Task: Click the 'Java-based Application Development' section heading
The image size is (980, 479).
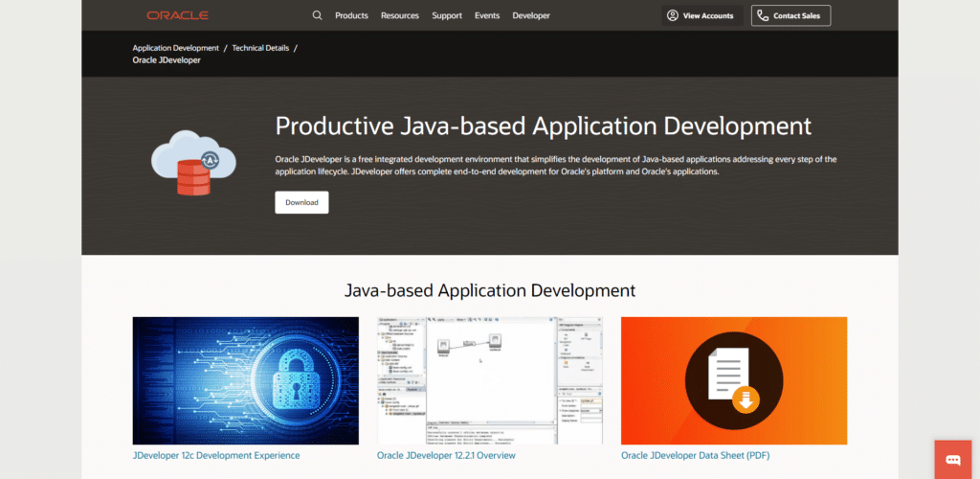Action: 490,290
